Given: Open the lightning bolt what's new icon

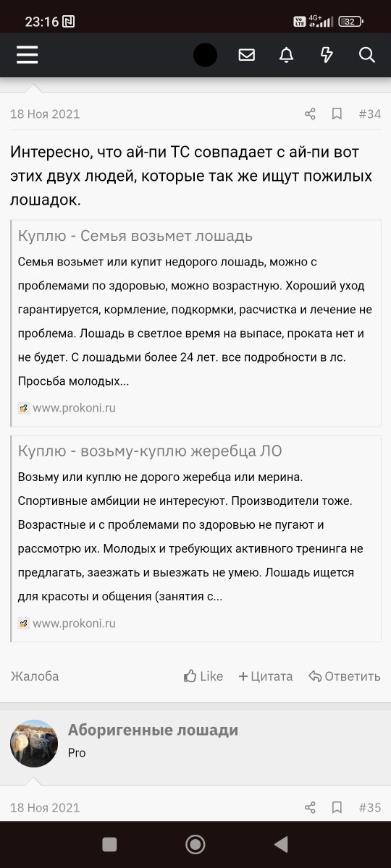Looking at the screenshot, I should (x=327, y=55).
